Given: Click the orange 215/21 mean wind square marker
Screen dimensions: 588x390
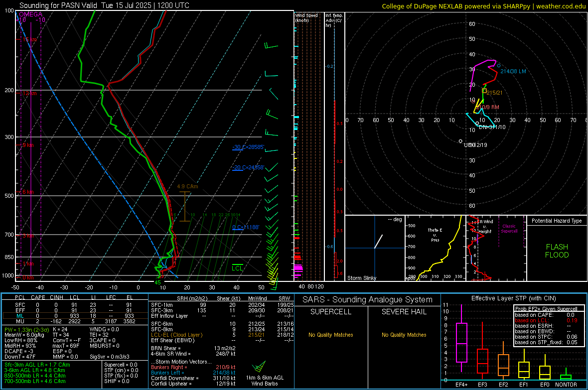Looking at the screenshot, I should tap(484, 91).
